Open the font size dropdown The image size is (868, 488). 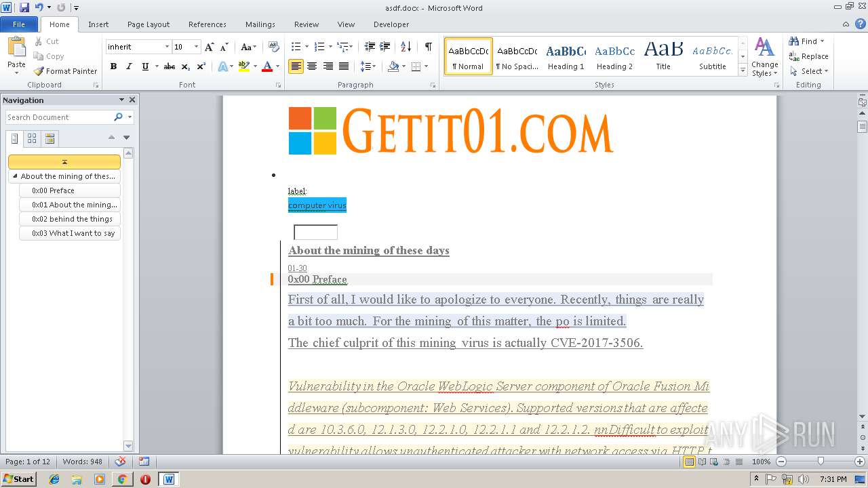click(197, 47)
